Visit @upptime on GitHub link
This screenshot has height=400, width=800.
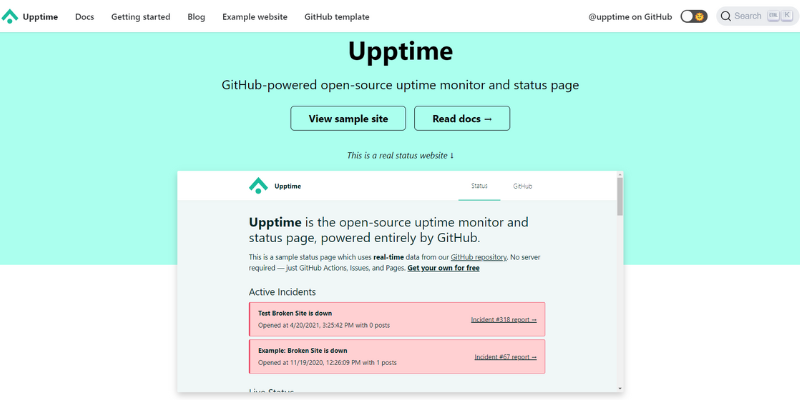tap(630, 17)
